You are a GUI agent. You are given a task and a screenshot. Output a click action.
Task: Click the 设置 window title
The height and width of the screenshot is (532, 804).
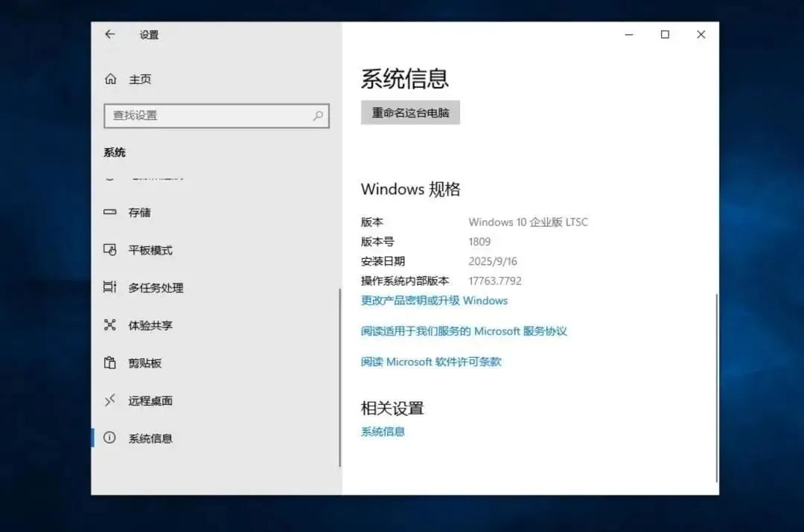click(149, 35)
